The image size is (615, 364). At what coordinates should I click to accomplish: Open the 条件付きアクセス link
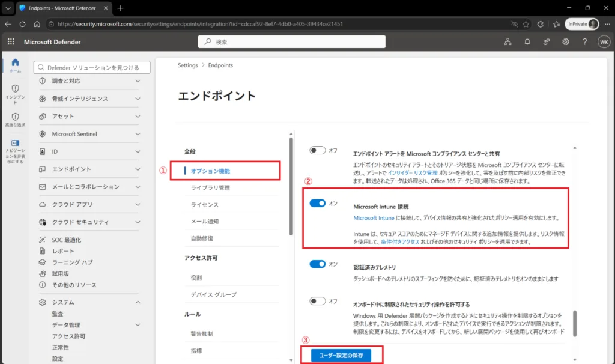click(399, 242)
